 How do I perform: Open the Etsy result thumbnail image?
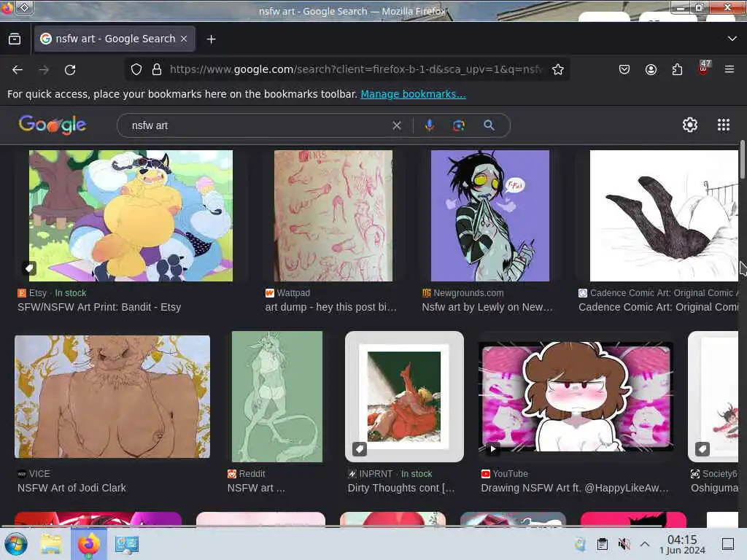click(x=131, y=216)
